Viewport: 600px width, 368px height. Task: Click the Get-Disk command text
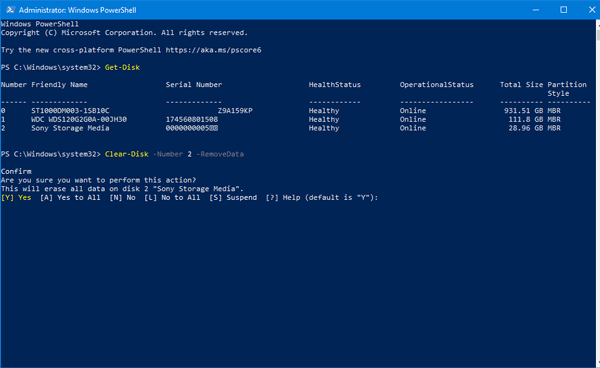pyautogui.click(x=122, y=67)
